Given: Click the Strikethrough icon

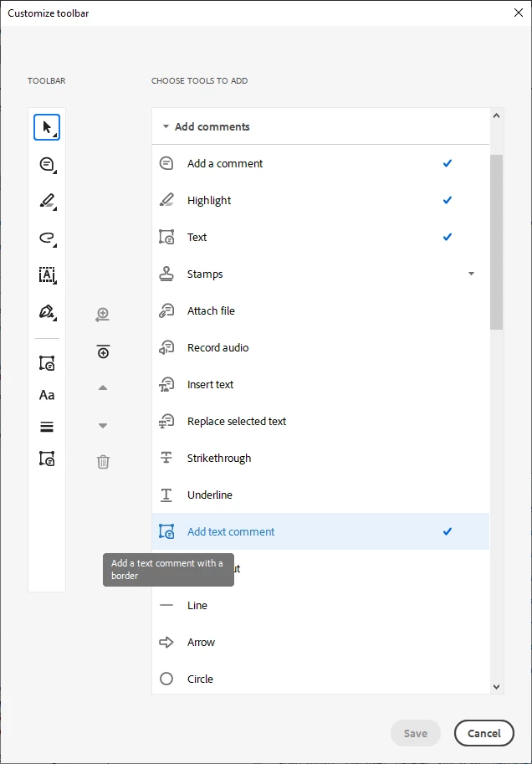Looking at the screenshot, I should pyautogui.click(x=166, y=458).
